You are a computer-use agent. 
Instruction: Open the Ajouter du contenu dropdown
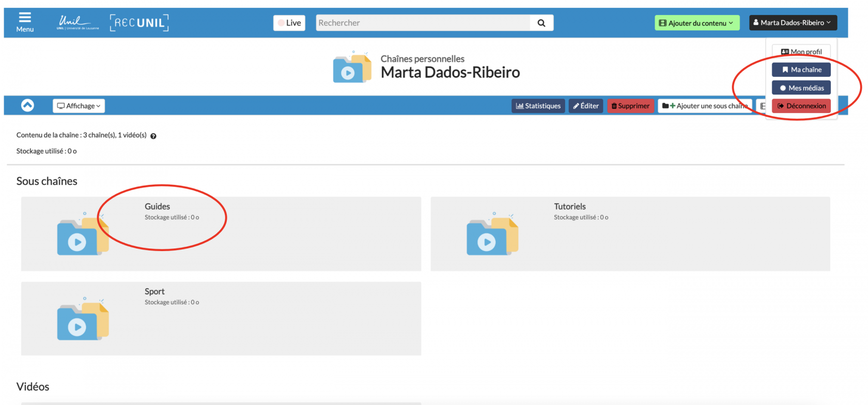coord(696,23)
